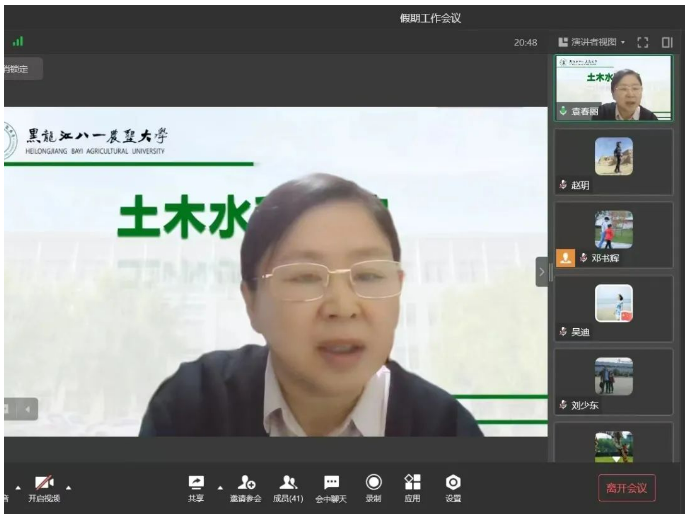Select participant 刘少东's video tile
The width and height of the screenshot is (689, 516).
coord(613,381)
